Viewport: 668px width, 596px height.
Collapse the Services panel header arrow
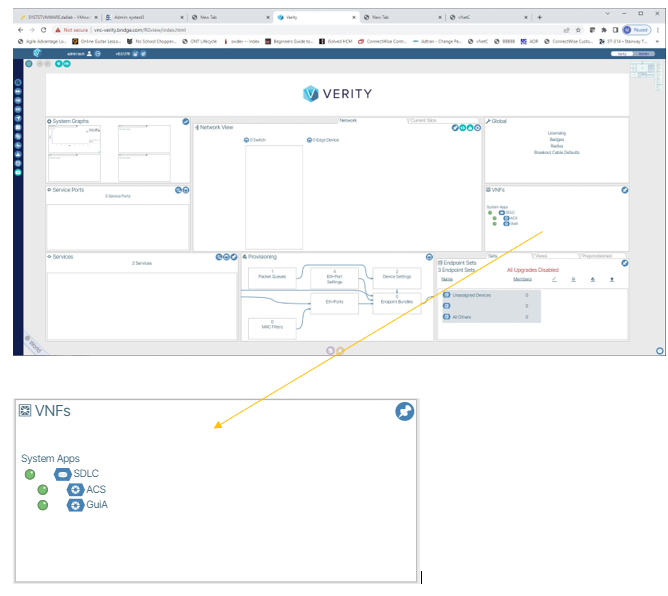click(x=50, y=257)
